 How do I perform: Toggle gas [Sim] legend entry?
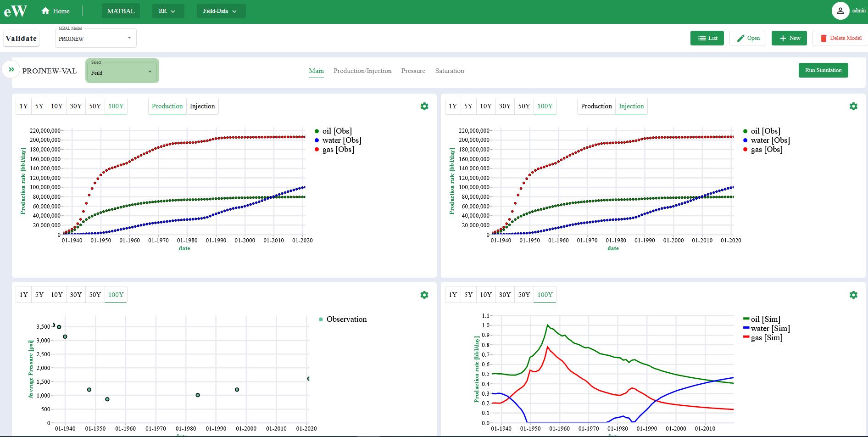point(762,337)
